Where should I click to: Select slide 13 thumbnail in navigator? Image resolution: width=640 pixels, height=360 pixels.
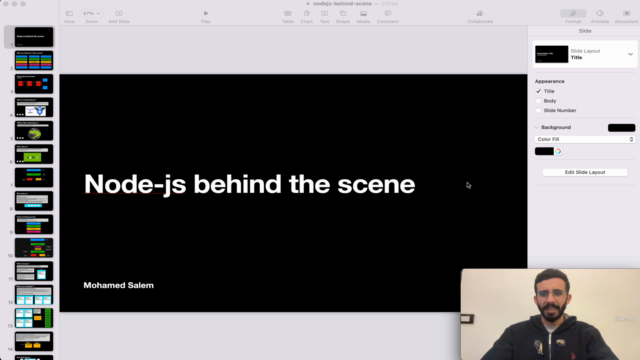point(34,318)
